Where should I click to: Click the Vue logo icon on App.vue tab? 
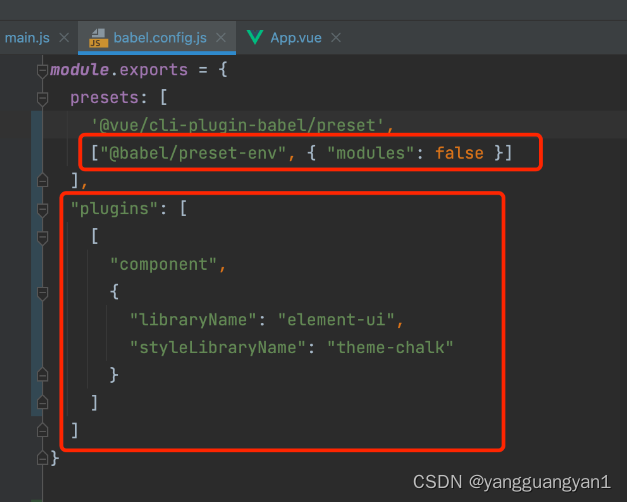click(x=255, y=37)
